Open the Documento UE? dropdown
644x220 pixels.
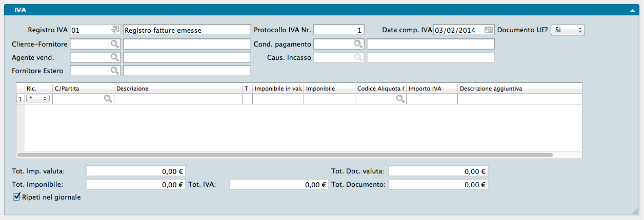click(568, 30)
